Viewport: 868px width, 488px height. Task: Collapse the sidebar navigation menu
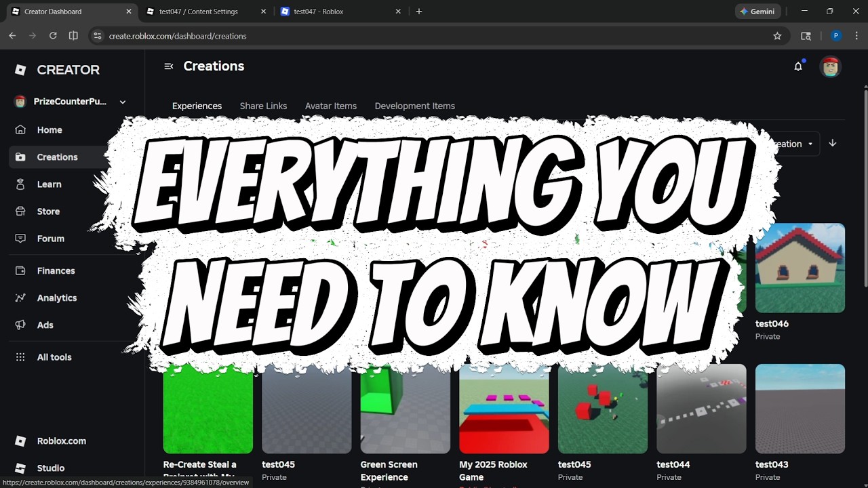169,66
